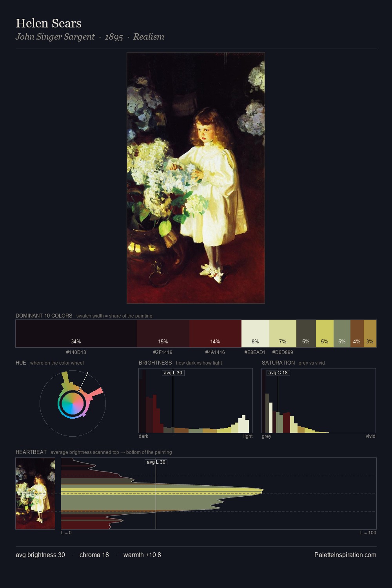Screen dimensions: 392x588
Task: Click the small painting thumbnail beside Heartbeat chart
Action: click(35, 494)
